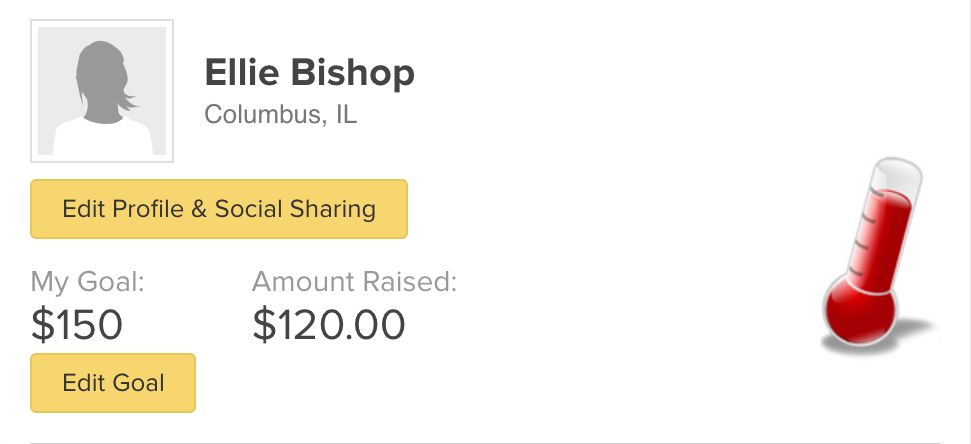Click the "My Goal:" label
The image size is (971, 444).
click(88, 282)
